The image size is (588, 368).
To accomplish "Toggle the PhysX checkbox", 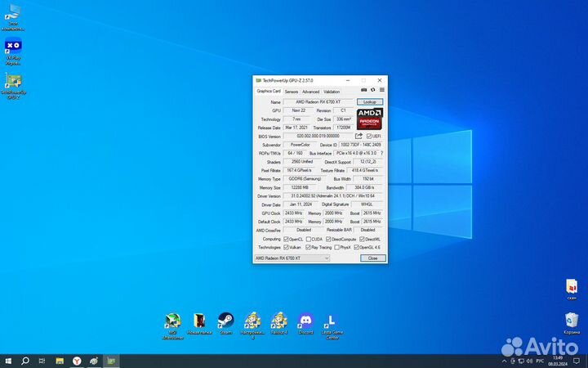I will click(x=336, y=247).
